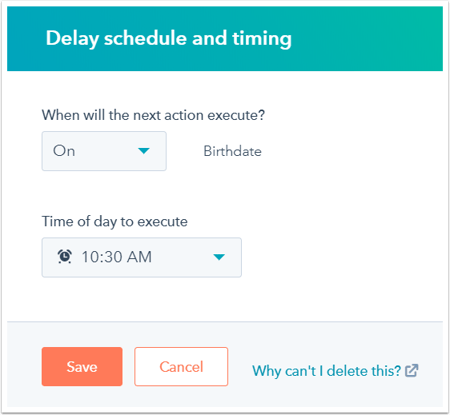
Task: Open the 'On' timing select box
Action: pos(104,151)
